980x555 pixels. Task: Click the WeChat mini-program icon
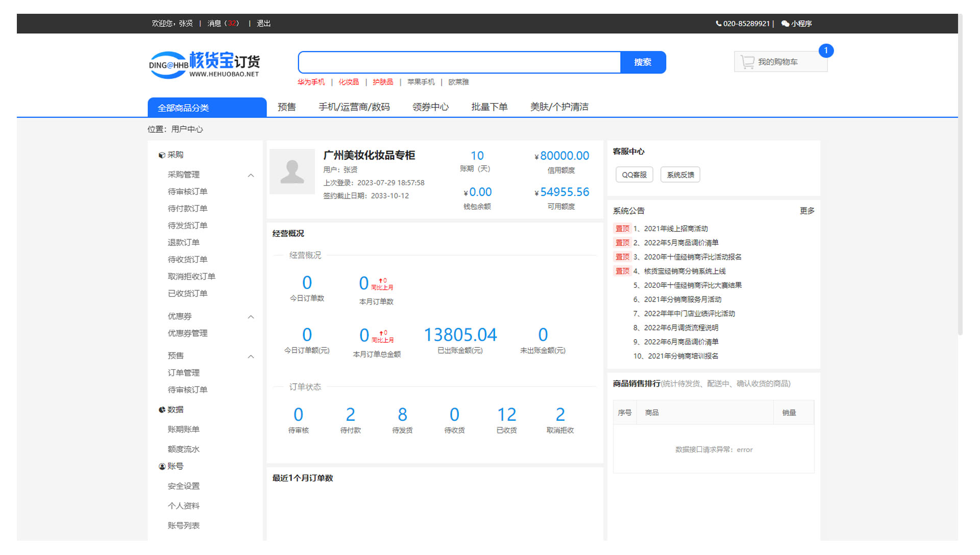pyautogui.click(x=785, y=23)
